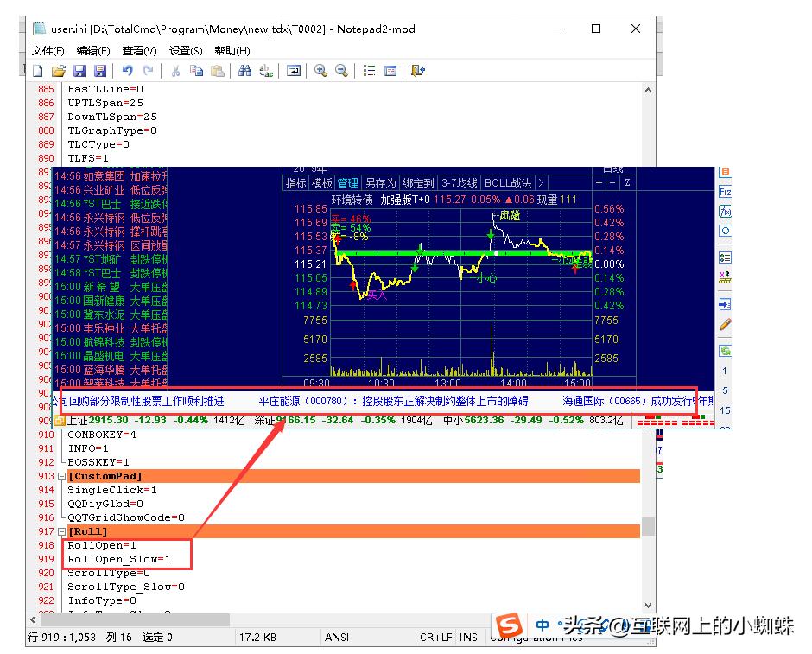Viewport: 812px width, 654px height.
Task: Click the Find binoculars icon
Action: pyautogui.click(x=245, y=71)
